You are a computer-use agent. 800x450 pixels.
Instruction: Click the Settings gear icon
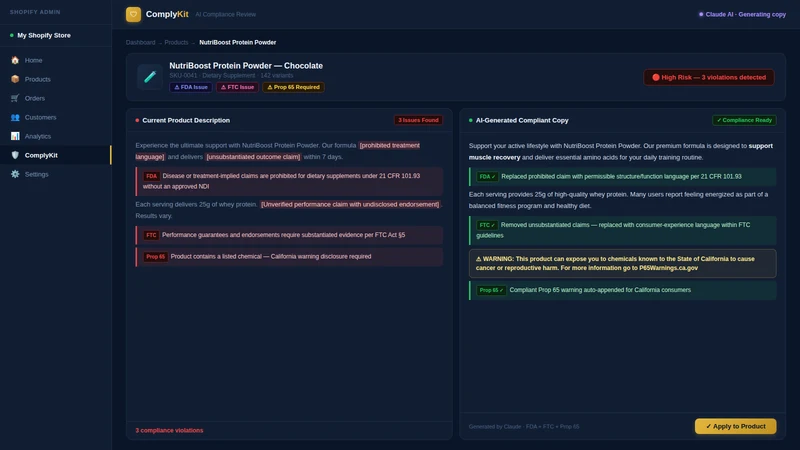click(15, 174)
